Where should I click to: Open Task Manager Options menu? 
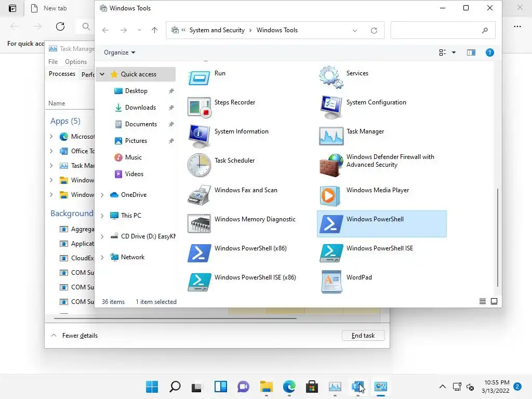tap(76, 62)
